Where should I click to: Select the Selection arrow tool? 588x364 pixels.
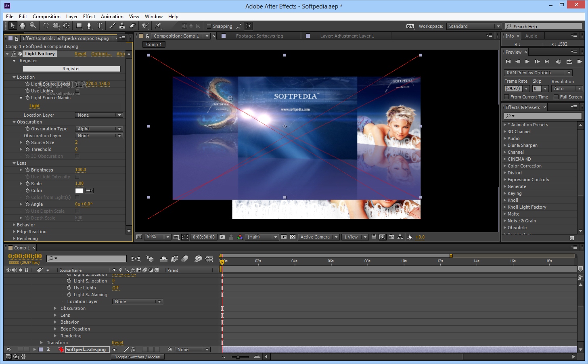click(13, 26)
